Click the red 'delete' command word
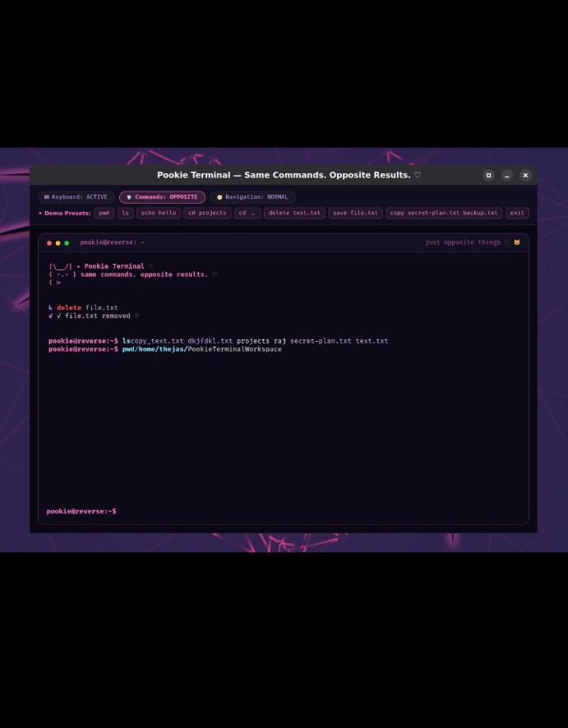 (x=69, y=307)
